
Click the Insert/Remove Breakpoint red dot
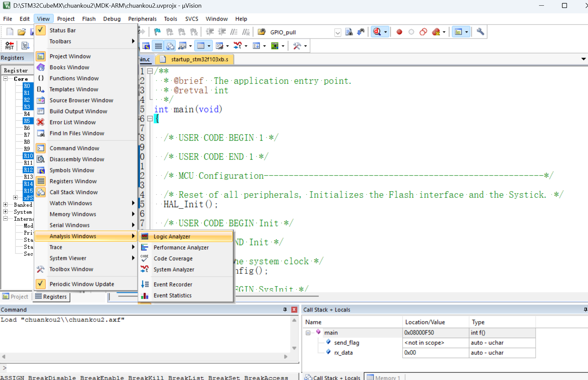click(x=399, y=32)
